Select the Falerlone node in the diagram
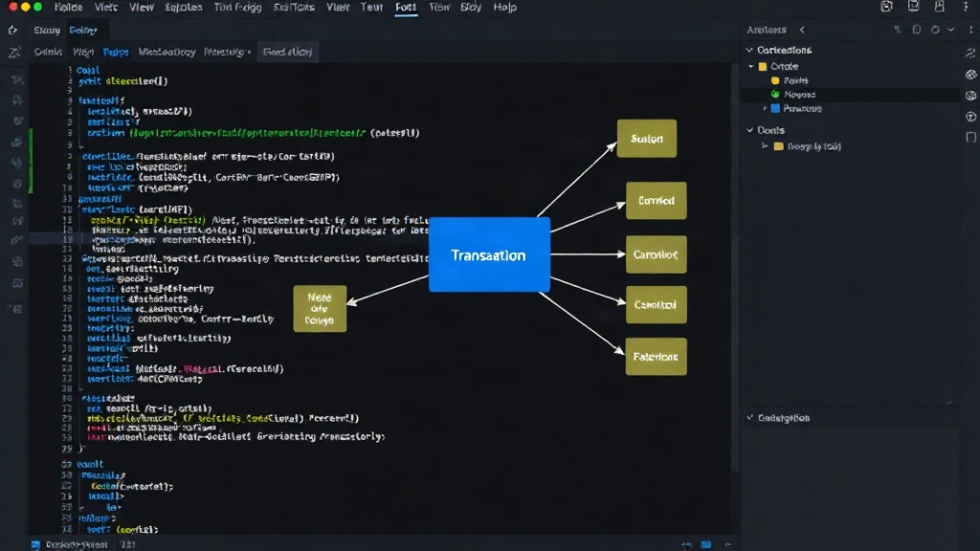The height and width of the screenshot is (551, 980). (656, 356)
